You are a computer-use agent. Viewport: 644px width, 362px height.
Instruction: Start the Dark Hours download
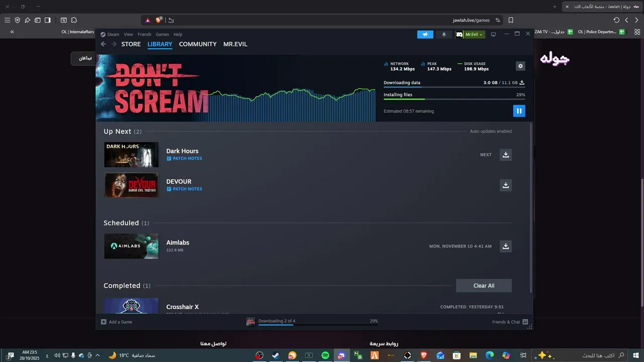[x=506, y=154]
